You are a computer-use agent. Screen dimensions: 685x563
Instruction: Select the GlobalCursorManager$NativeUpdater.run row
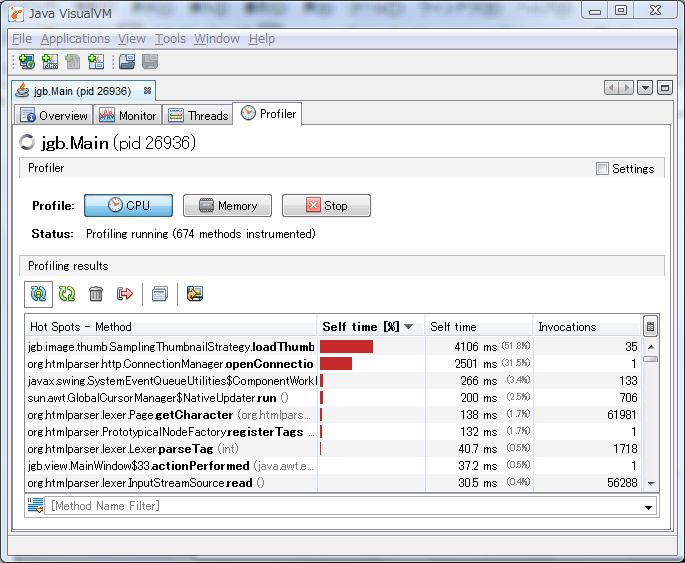pyautogui.click(x=333, y=397)
